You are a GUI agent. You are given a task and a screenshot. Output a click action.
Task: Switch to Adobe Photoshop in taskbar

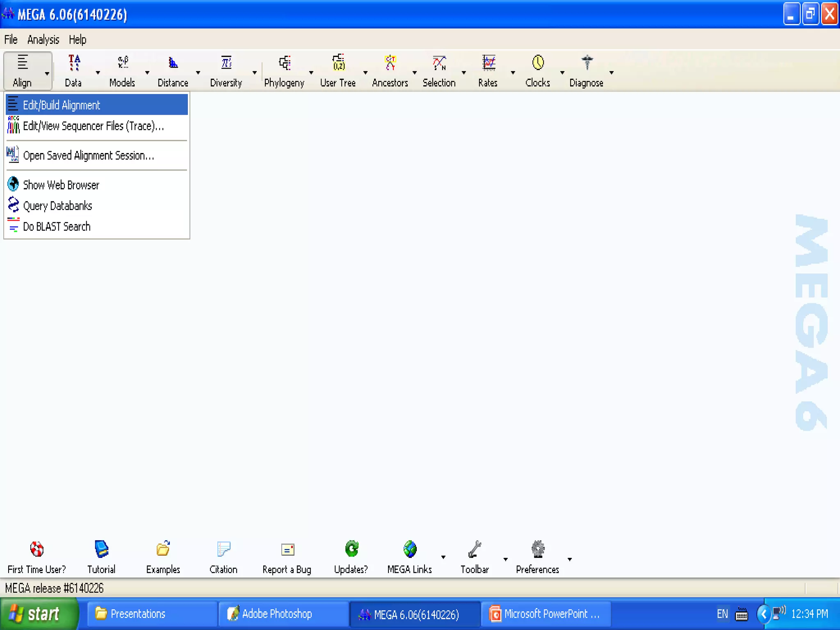click(276, 614)
